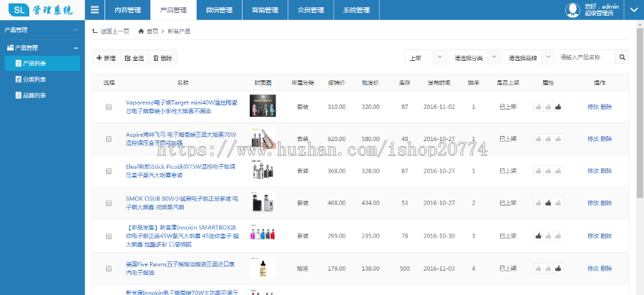Click the 新增 plus button
This screenshot has width=644, height=295.
[106, 58]
